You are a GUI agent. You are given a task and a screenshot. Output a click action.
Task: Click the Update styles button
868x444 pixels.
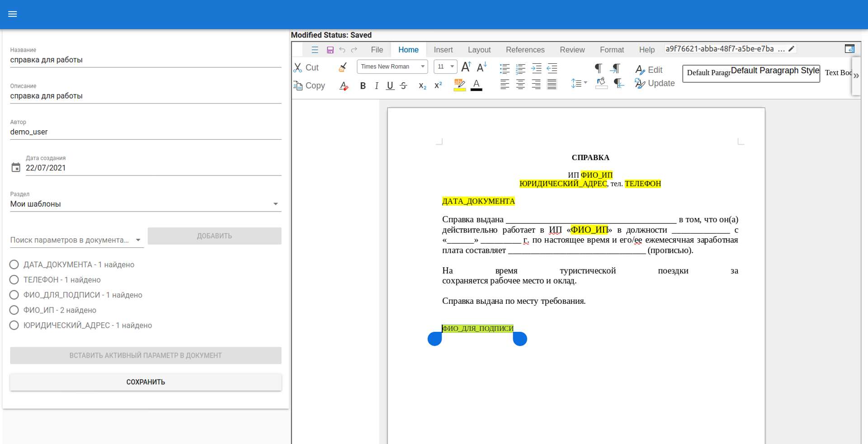[655, 83]
